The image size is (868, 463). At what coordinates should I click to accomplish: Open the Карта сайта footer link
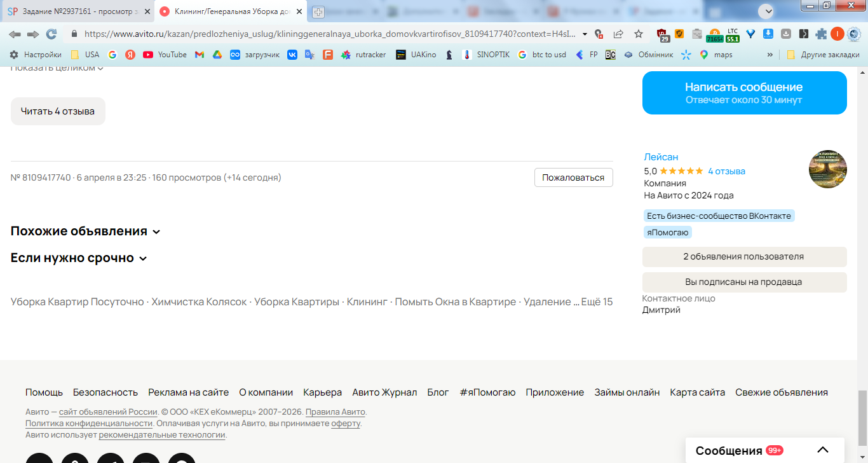[698, 392]
